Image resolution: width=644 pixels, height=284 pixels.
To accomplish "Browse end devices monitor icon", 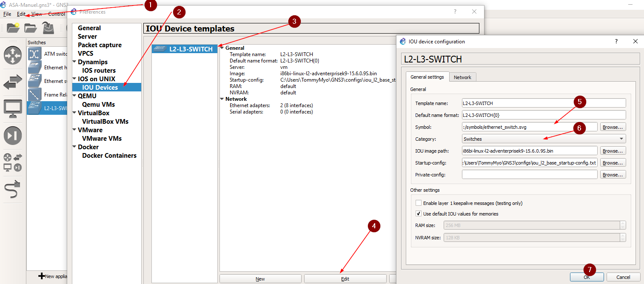I will click(13, 109).
